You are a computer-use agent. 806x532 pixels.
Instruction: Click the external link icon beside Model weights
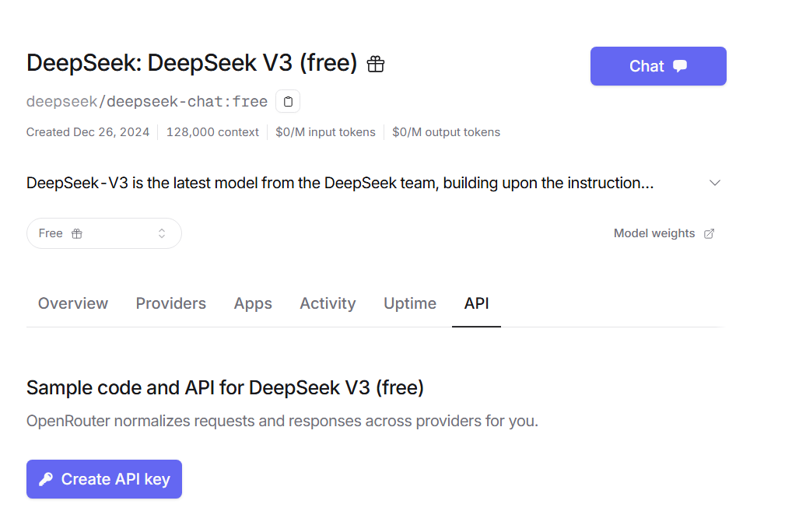point(709,233)
